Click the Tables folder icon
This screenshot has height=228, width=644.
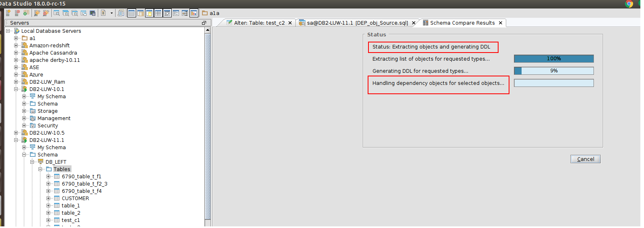(x=49, y=169)
